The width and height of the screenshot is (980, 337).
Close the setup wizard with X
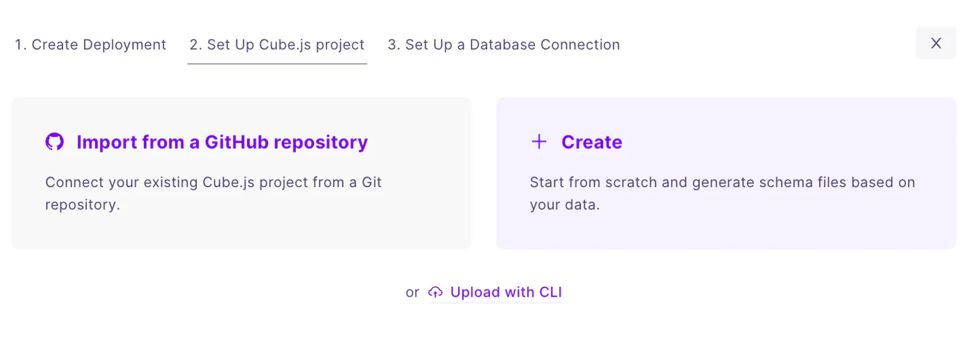pyautogui.click(x=936, y=43)
